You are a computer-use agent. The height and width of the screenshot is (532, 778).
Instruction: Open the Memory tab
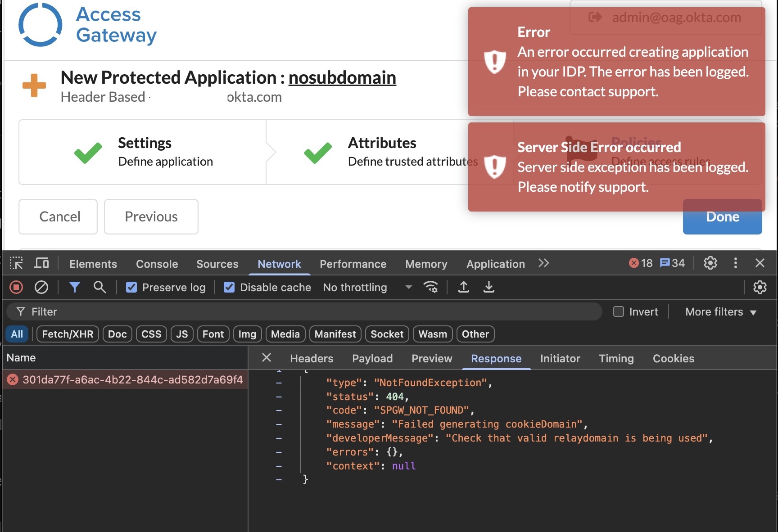click(426, 264)
